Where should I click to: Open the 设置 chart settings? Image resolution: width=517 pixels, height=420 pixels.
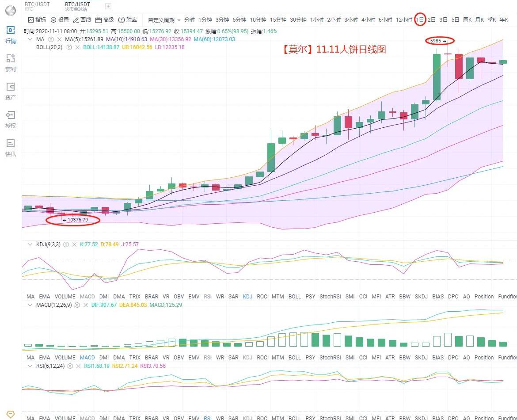[x=60, y=20]
